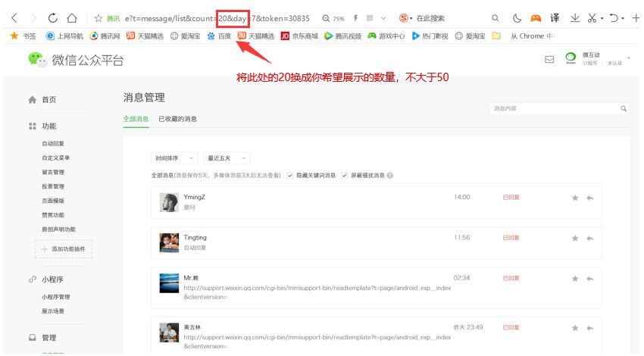Click Tingting's avatar thumbnail
This screenshot has width=644, height=356.
(x=169, y=242)
